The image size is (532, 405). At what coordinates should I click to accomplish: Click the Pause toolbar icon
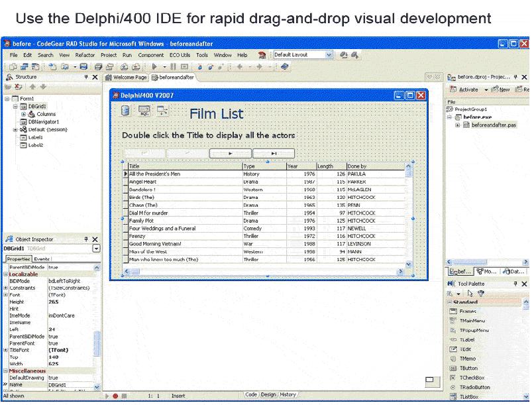tap(174, 66)
